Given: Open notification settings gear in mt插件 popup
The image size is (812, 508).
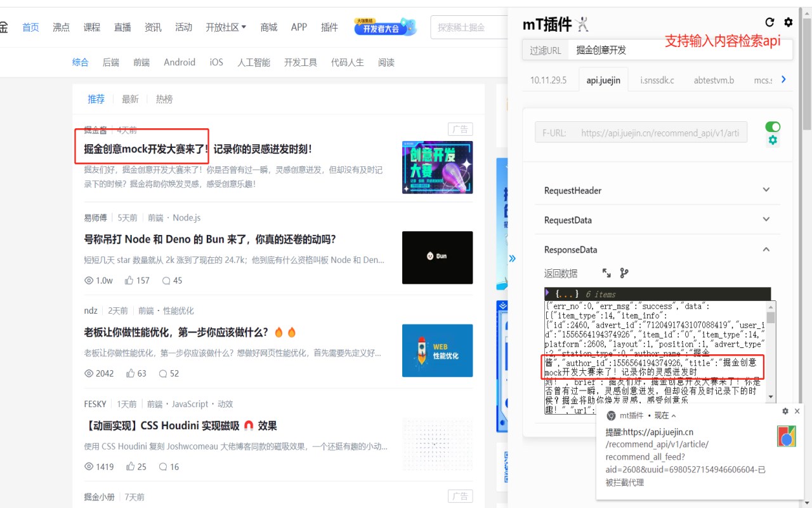Looking at the screenshot, I should (x=785, y=411).
